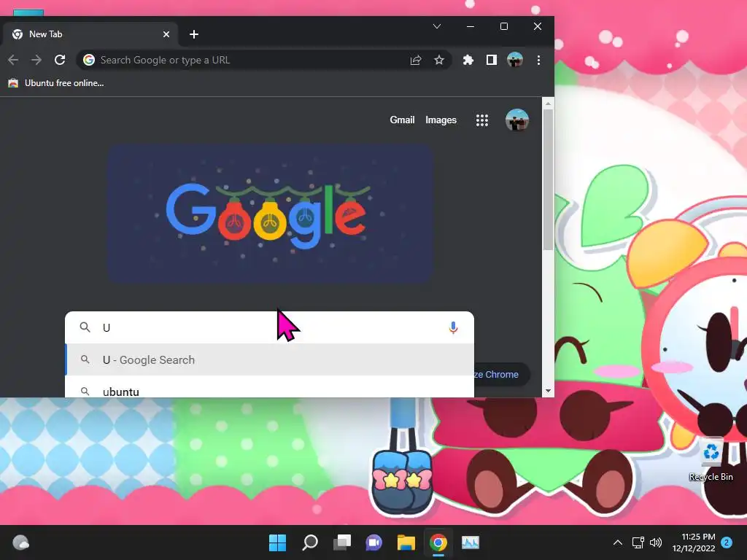Open the network status tray icon
The height and width of the screenshot is (560, 747).
638,542
